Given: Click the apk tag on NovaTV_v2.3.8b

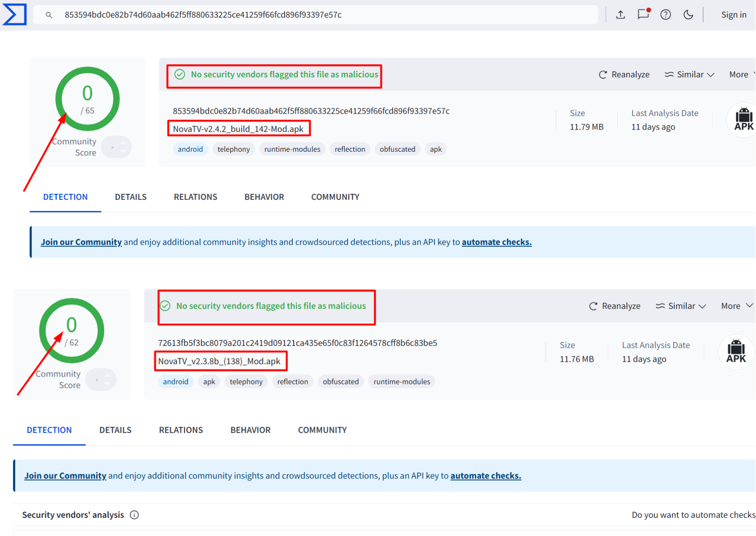Looking at the screenshot, I should point(209,382).
